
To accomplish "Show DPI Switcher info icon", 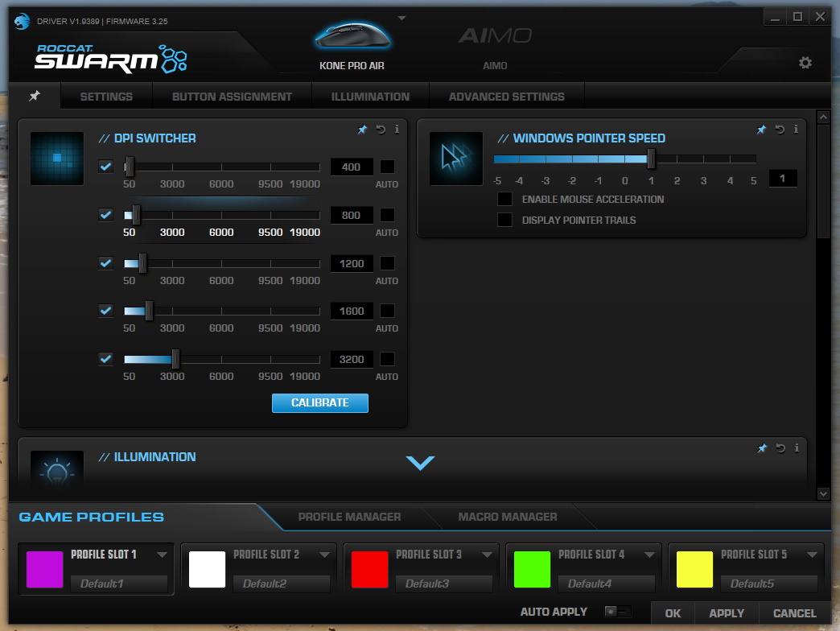I will pos(397,129).
